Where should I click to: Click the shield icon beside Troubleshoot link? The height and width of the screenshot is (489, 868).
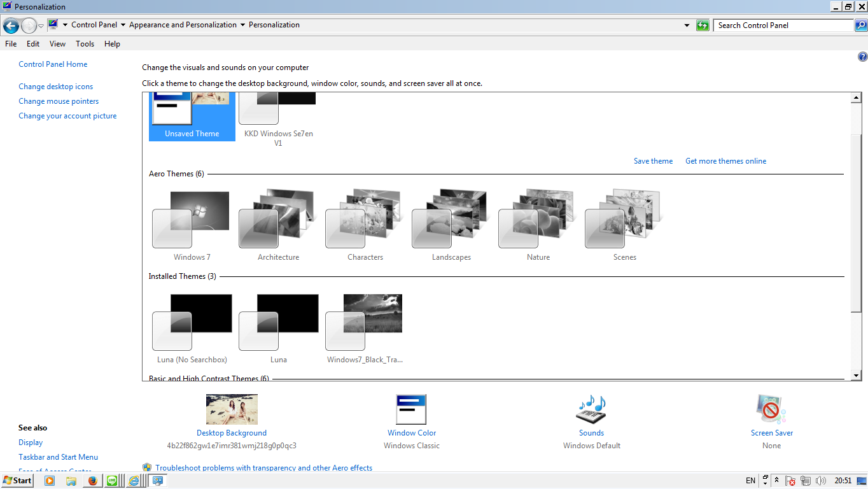(147, 467)
